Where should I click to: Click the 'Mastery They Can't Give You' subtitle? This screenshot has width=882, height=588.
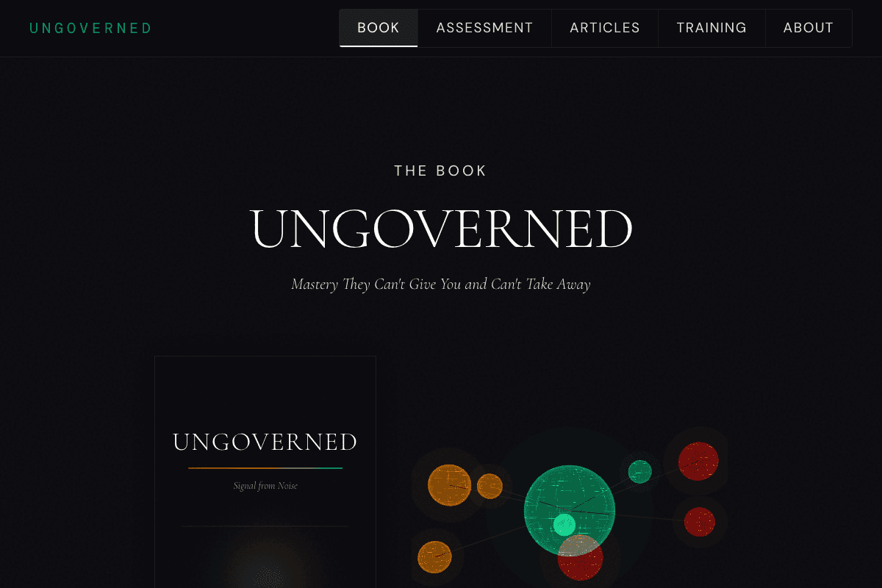440,284
